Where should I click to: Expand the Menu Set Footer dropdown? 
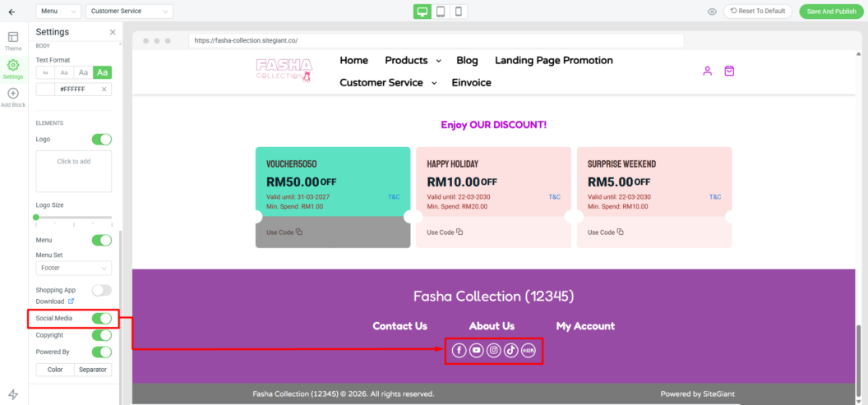pyautogui.click(x=74, y=268)
